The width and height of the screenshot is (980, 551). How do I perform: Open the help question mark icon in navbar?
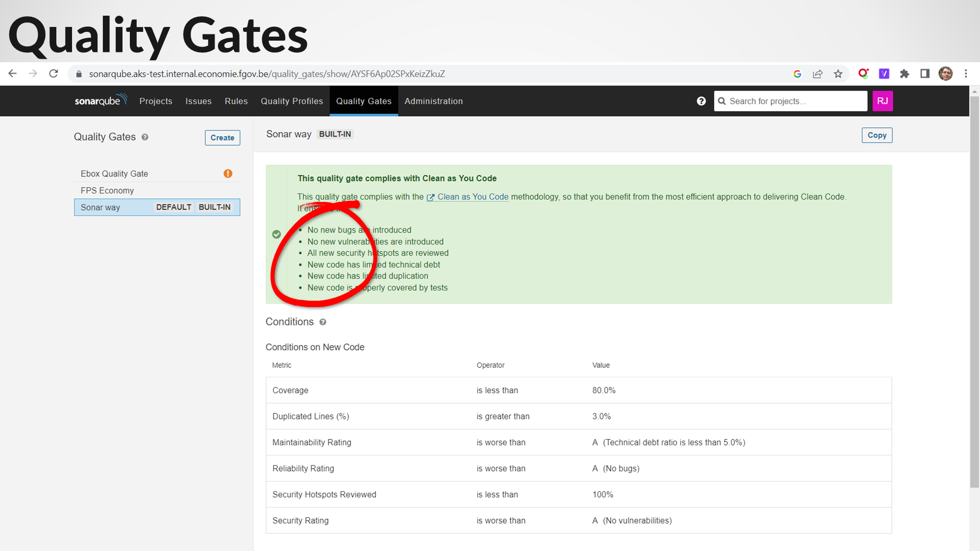coord(701,101)
